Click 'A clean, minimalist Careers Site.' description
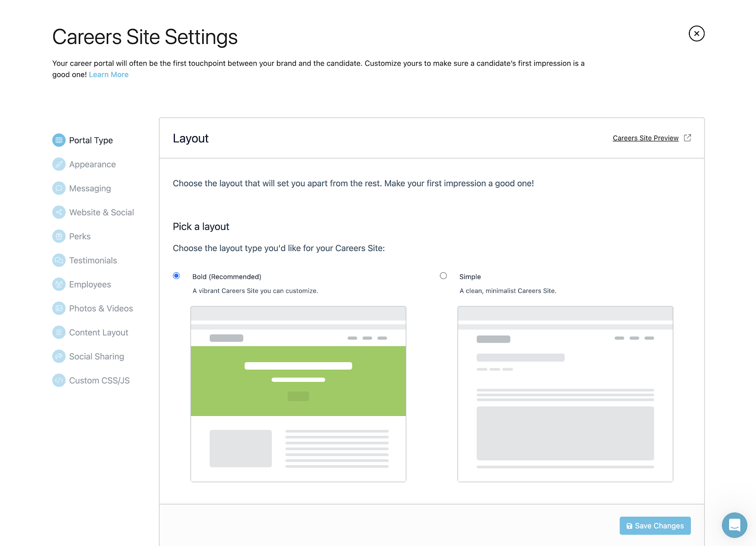Viewport: 756px width, 546px height. (508, 291)
